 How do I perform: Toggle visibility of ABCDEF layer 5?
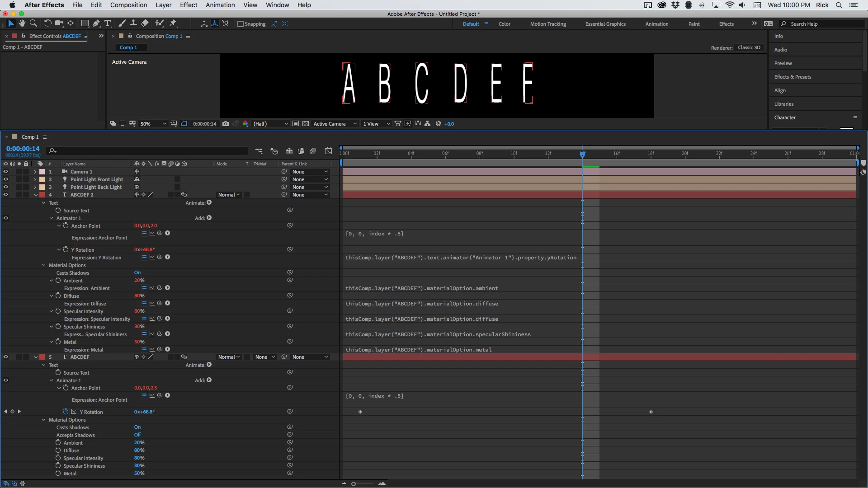6,357
